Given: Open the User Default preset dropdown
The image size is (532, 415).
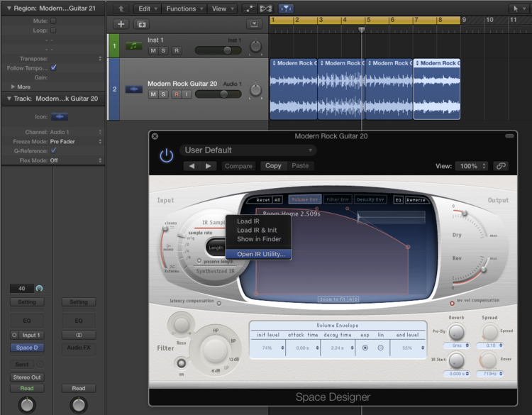Looking at the screenshot, I should 248,150.
